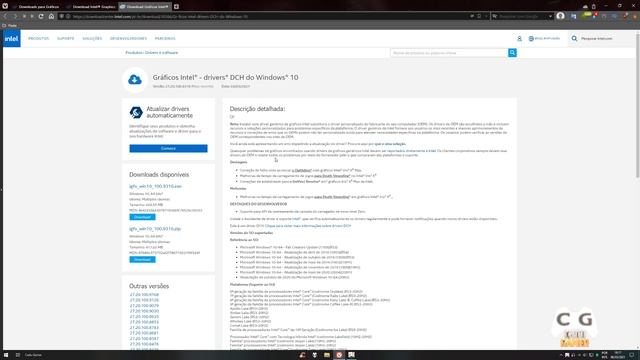Image resolution: width=640 pixels, height=360 pixels.
Task: Open the cloud sync status icon
Action: click(x=585, y=7)
